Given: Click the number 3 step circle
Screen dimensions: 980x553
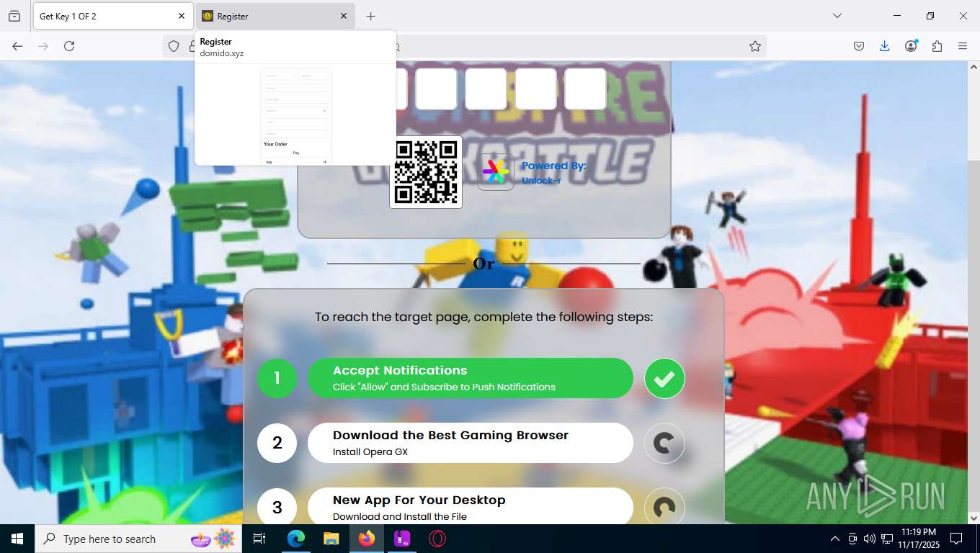Looking at the screenshot, I should pos(277,507).
